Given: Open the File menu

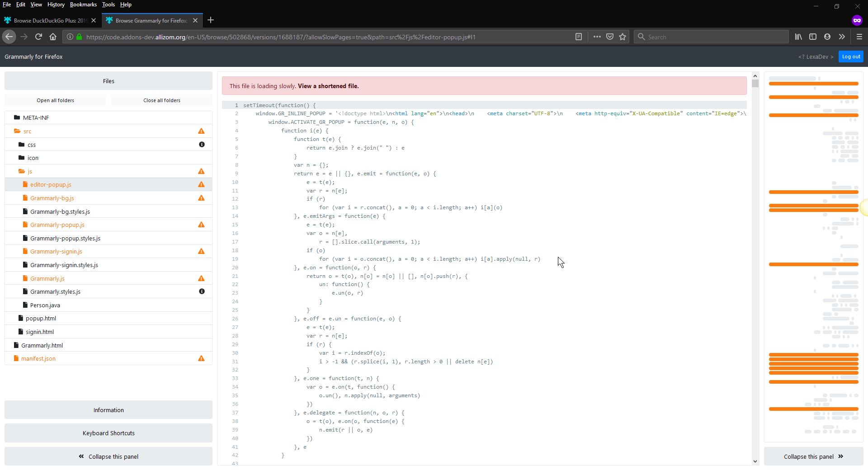Looking at the screenshot, I should tap(7, 5).
